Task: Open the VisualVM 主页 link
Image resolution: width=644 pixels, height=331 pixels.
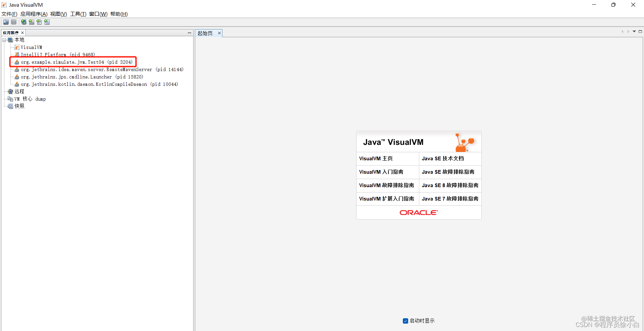Action: pyautogui.click(x=376, y=159)
